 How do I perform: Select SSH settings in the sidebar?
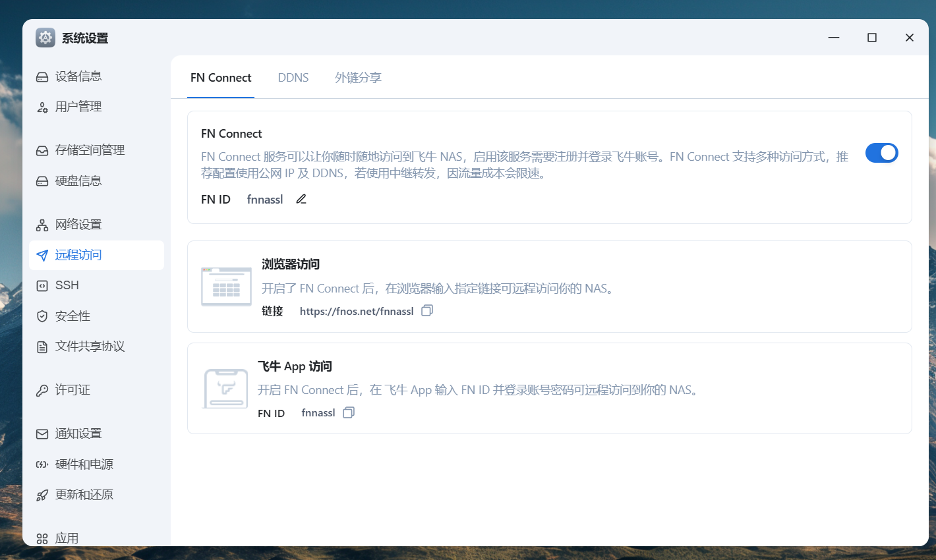click(68, 285)
